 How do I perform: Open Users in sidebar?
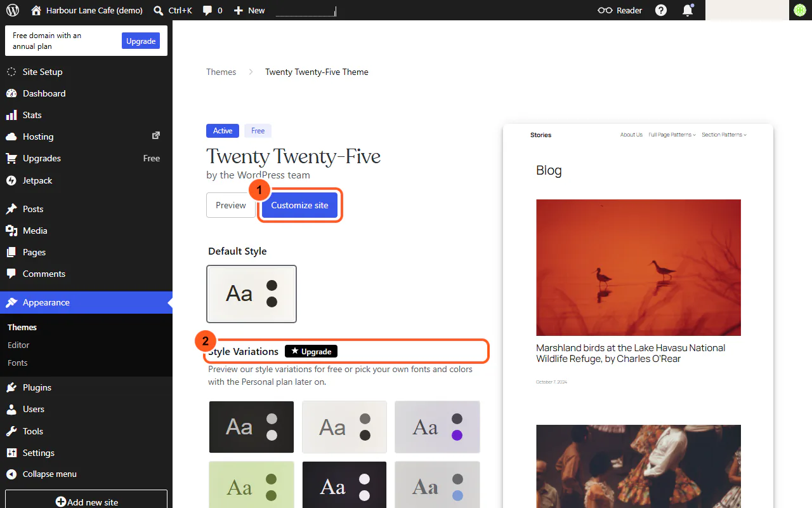(x=86, y=409)
